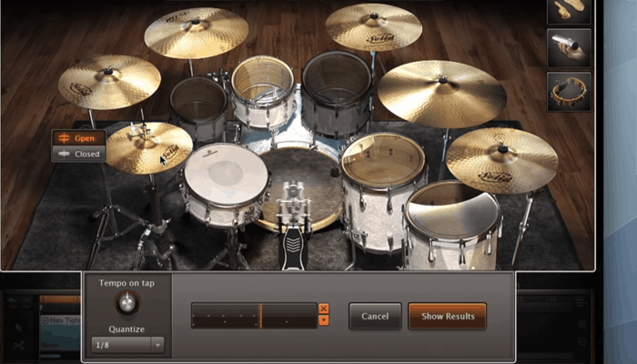Open the orange down-arrow menu beside pattern
637x364 pixels.
coord(324,320)
